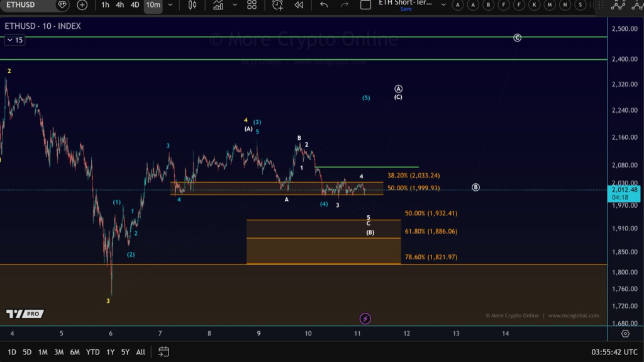Screen dimensions: 644x362
Task: Expand the indicator templates dropdown arrow
Action: click(x=235, y=5)
